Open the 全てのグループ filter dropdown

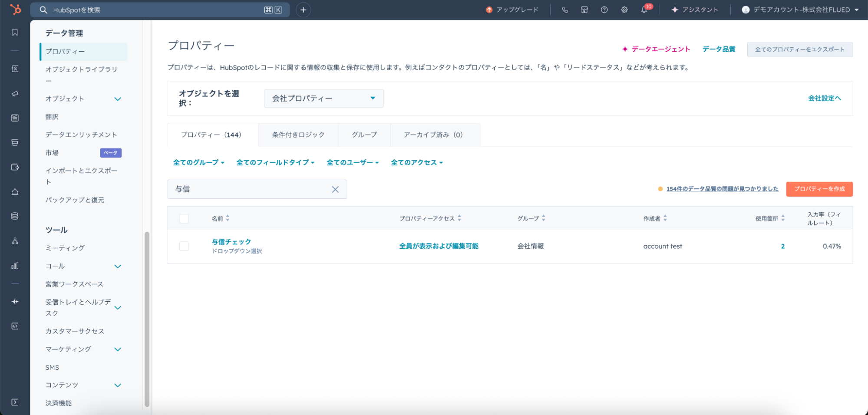(198, 162)
